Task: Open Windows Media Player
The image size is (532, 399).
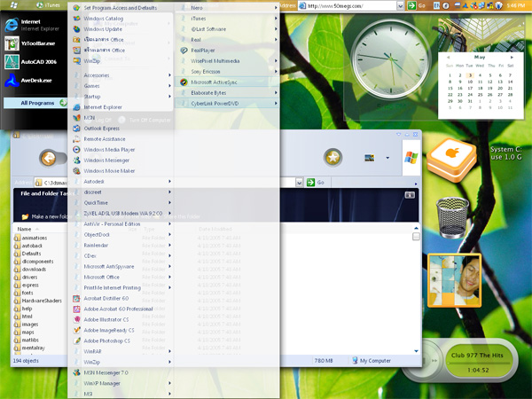Action: [109, 150]
